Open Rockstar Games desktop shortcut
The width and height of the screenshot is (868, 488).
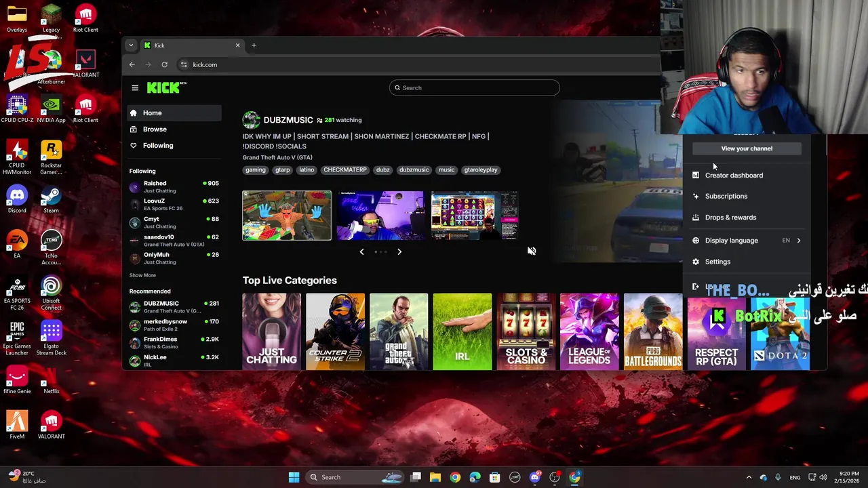click(51, 157)
